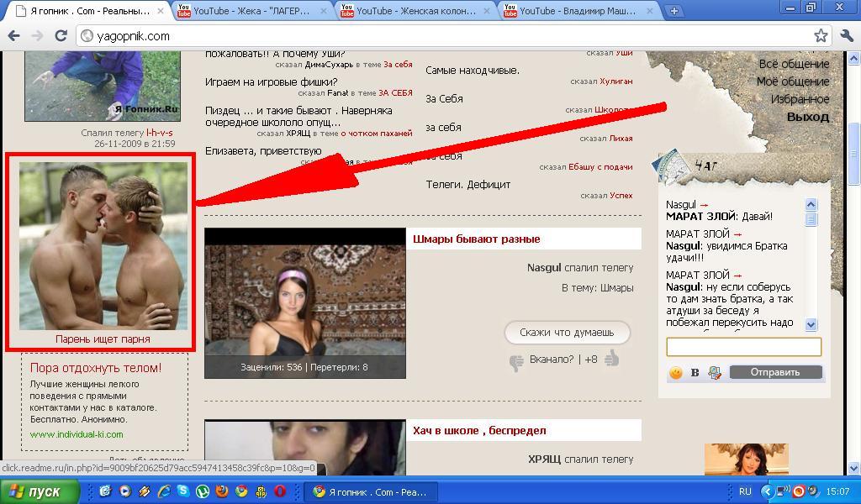
Task: Open Телеги. Дефицит comment text
Action: [x=467, y=185]
